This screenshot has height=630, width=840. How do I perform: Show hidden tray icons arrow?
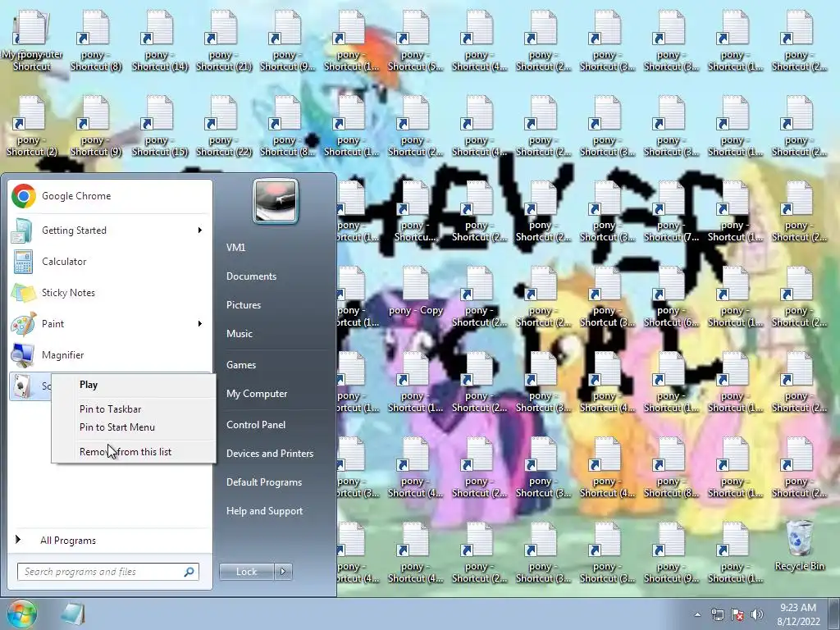(697, 614)
